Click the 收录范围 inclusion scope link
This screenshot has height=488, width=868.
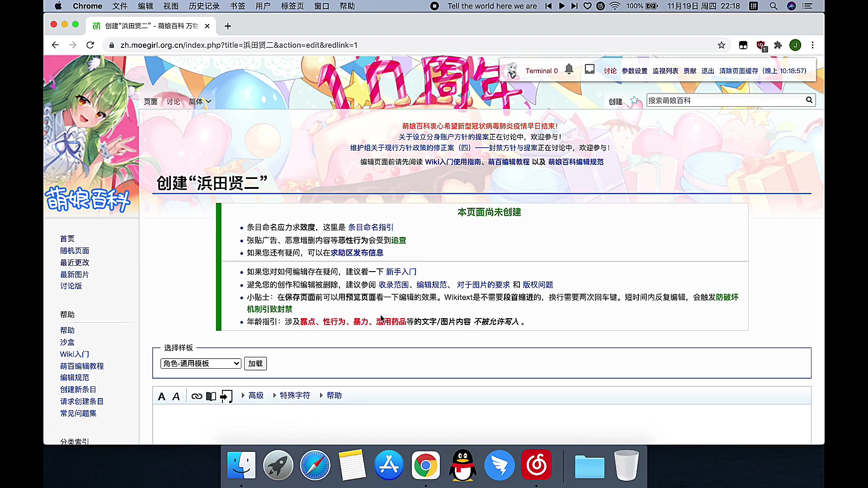(x=393, y=284)
